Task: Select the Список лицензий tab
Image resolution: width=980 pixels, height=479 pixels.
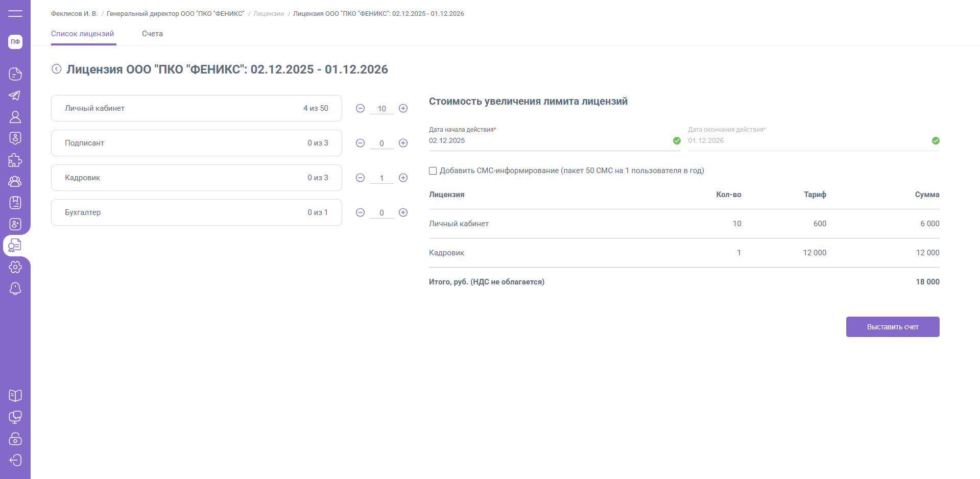Action: tap(83, 34)
